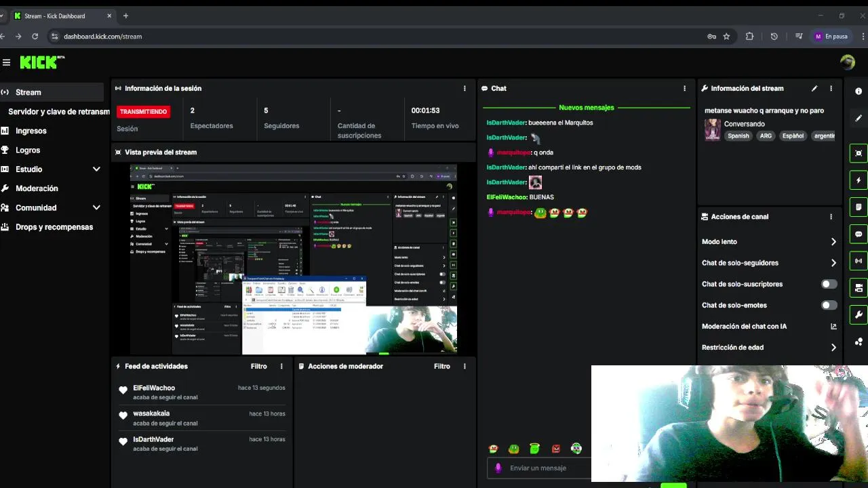868x488 pixels.
Task: Open Filtro in Acciones de moderador
Action: (442, 366)
